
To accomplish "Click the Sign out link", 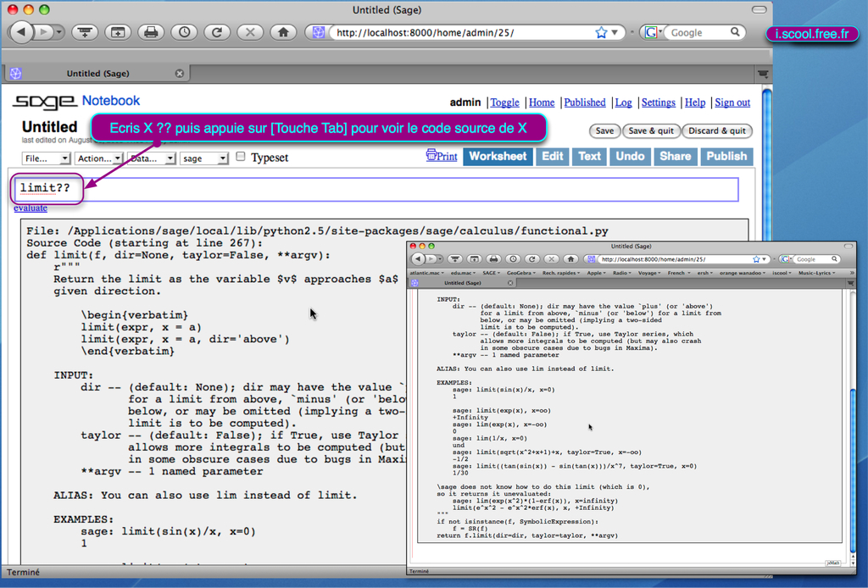I will click(x=732, y=103).
